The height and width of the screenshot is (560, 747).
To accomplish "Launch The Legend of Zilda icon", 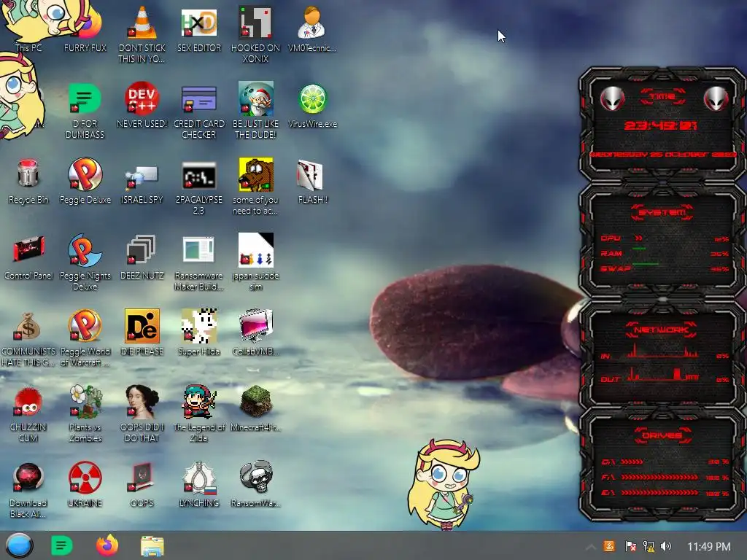I will click(x=198, y=402).
